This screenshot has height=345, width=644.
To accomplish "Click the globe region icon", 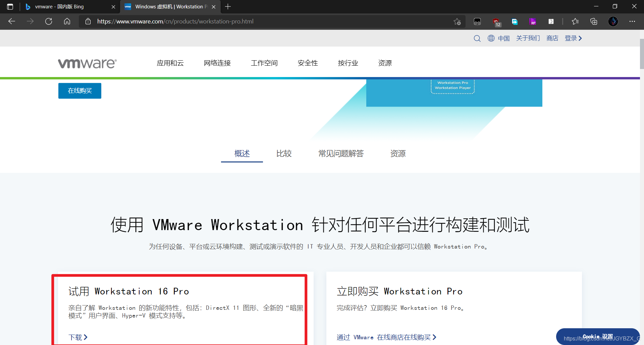I will pos(491,38).
